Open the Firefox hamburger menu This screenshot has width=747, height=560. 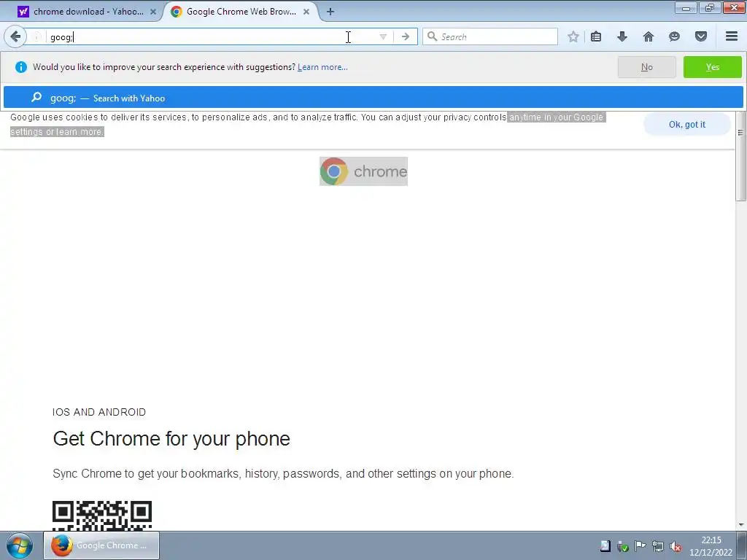tap(732, 36)
